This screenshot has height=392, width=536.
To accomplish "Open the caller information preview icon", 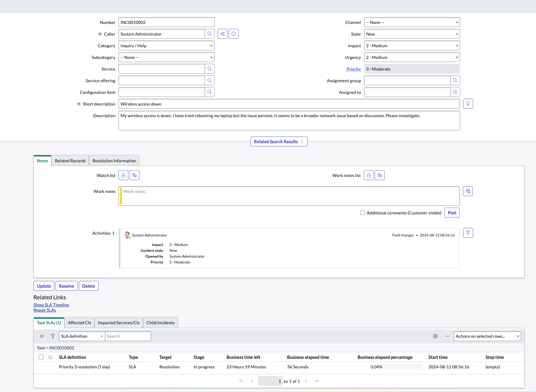I will pos(234,34).
